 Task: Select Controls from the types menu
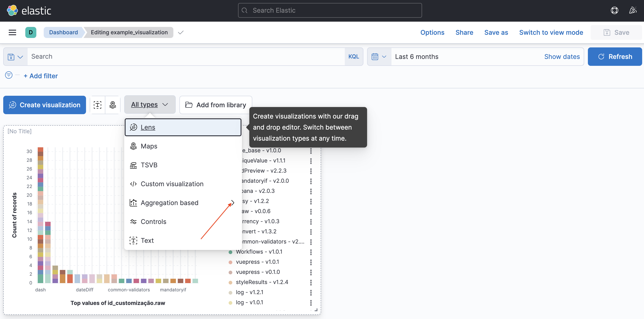[x=183, y=222]
